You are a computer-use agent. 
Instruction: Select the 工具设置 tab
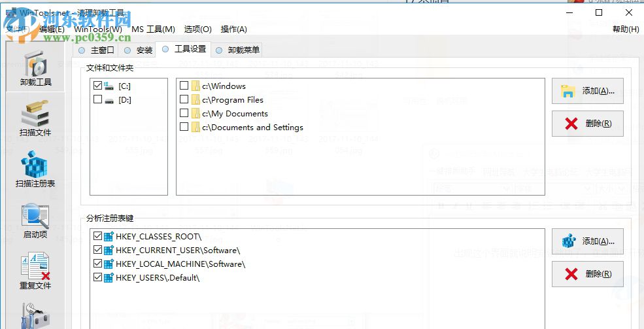(184, 49)
